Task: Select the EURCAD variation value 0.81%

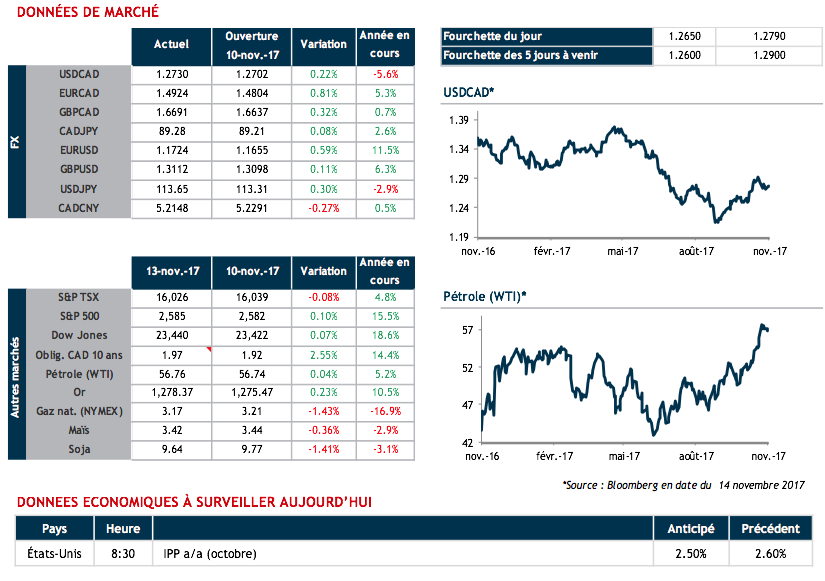Action: point(324,93)
